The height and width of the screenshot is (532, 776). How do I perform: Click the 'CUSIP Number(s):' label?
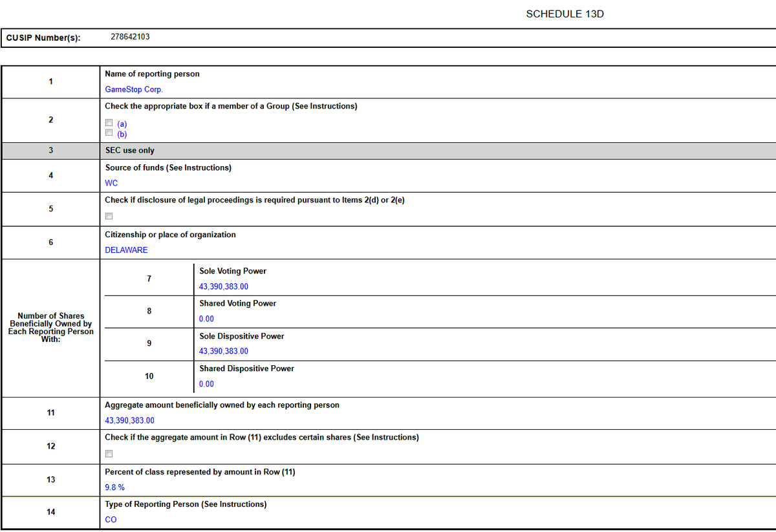point(43,37)
